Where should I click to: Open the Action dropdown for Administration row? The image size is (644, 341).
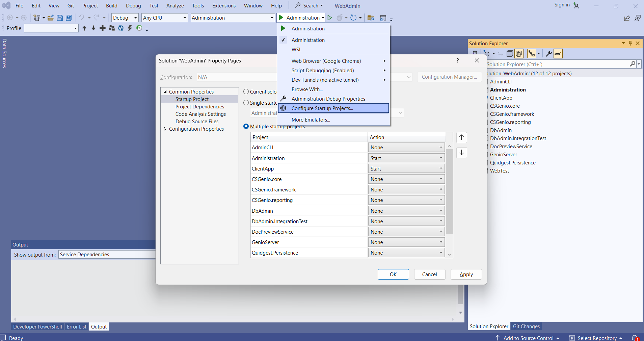[406, 158]
